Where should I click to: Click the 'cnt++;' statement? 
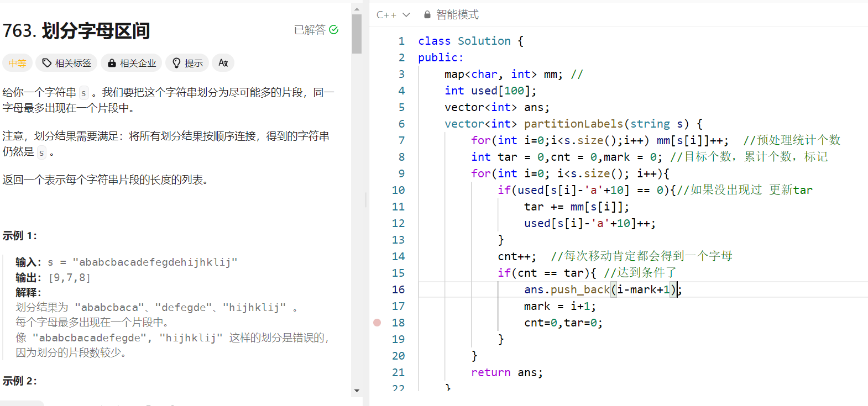pyautogui.click(x=517, y=256)
